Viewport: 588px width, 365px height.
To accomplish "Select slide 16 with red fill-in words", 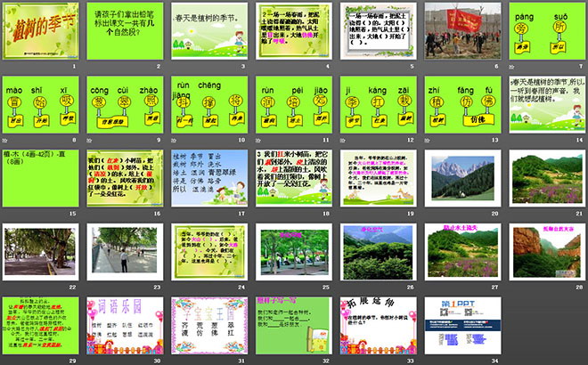I will 125,178.
